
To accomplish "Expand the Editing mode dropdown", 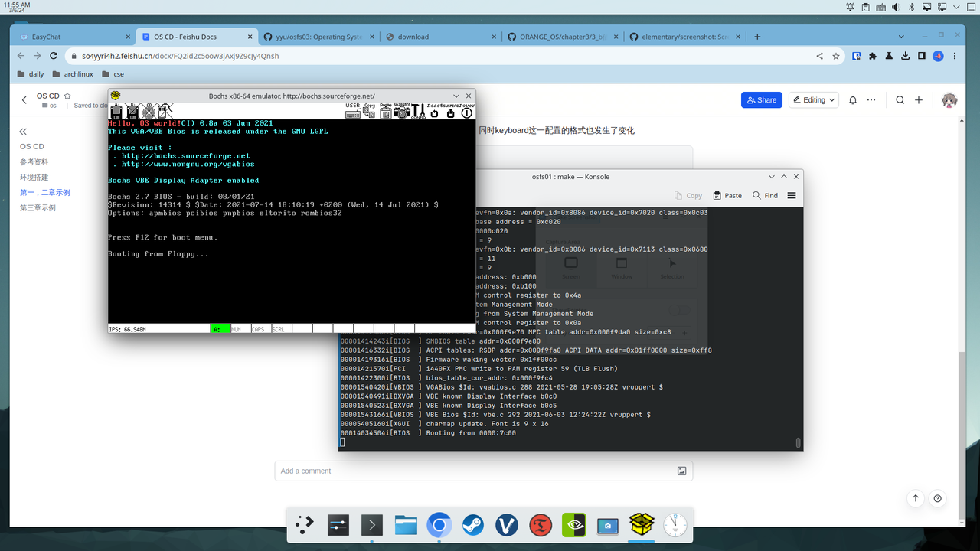I will pyautogui.click(x=814, y=100).
